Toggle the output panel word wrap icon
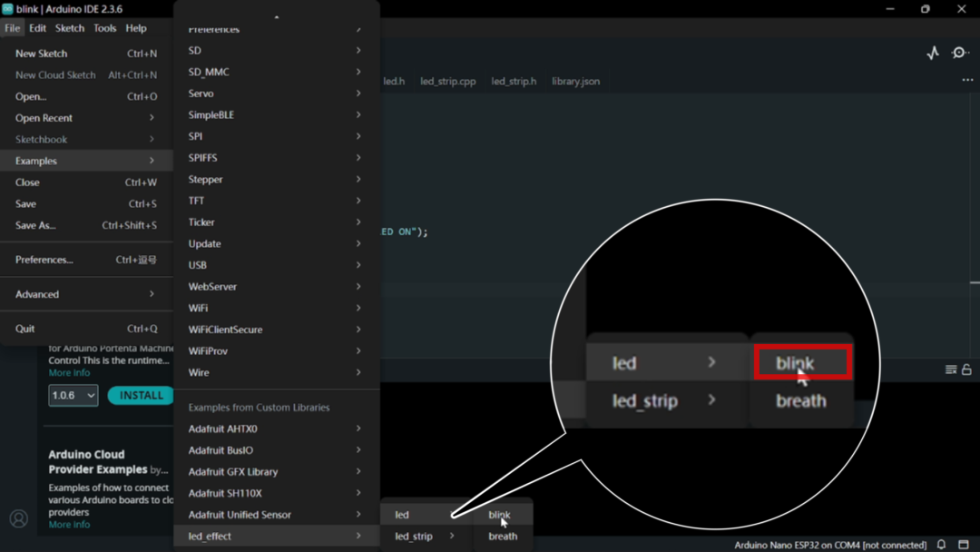Screen dimensions: 980x552 coord(951,370)
